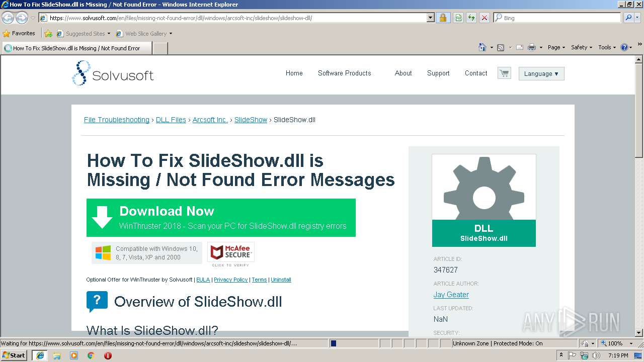Click the Print icon in command bar
644x362 pixels.
532,47
